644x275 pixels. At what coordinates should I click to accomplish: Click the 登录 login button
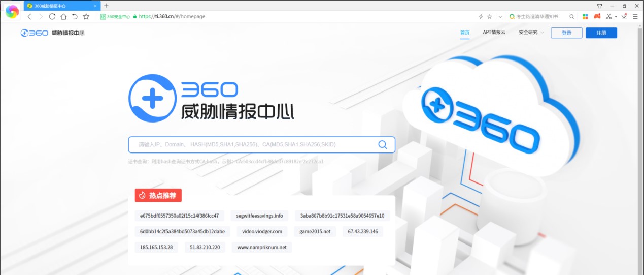tap(567, 33)
